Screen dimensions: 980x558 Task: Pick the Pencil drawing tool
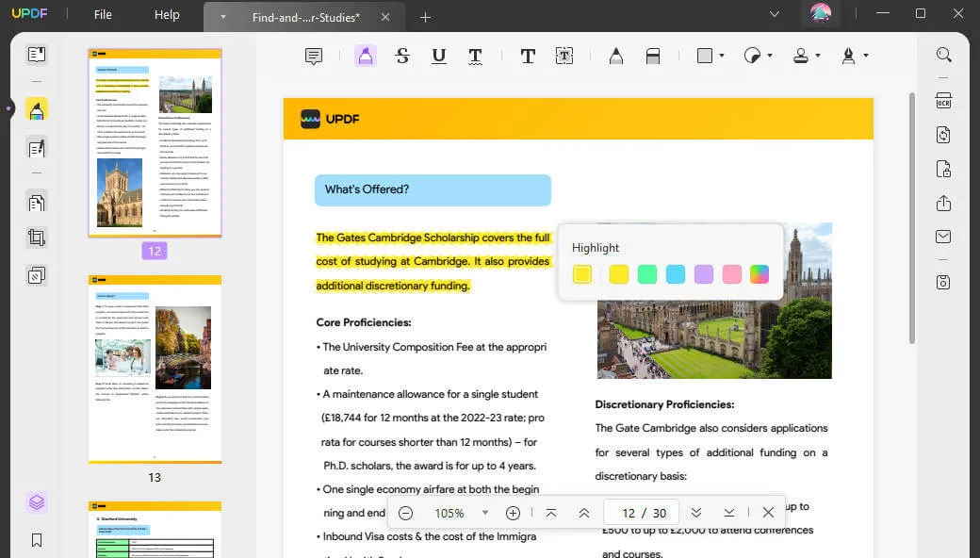615,55
